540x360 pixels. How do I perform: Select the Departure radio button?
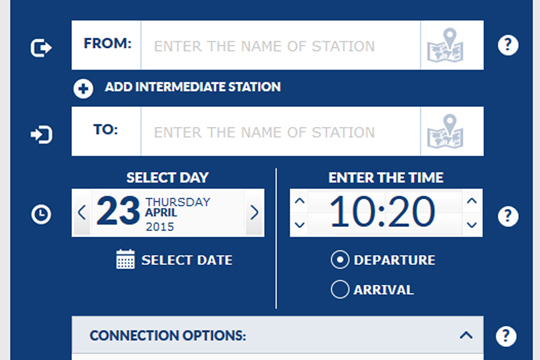340,260
